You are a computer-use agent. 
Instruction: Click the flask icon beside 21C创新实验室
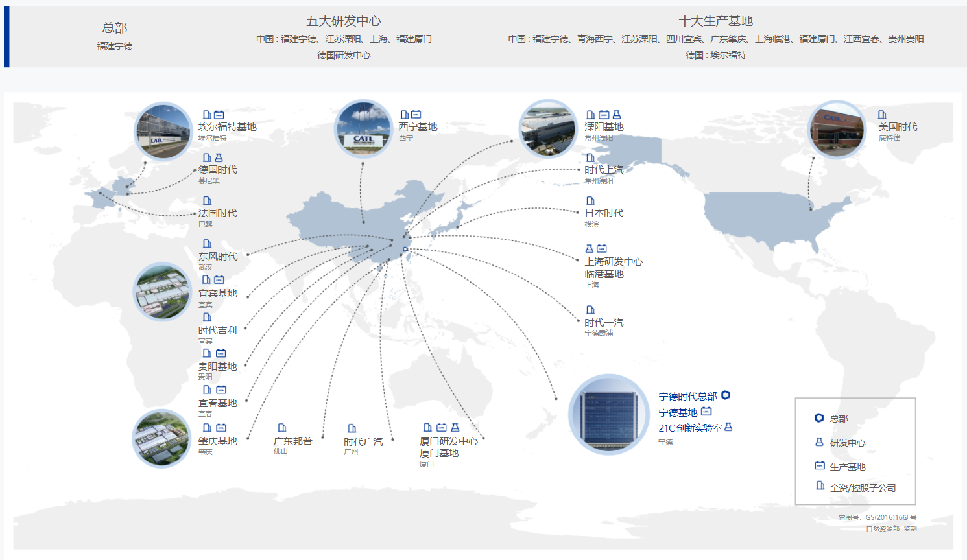728,427
